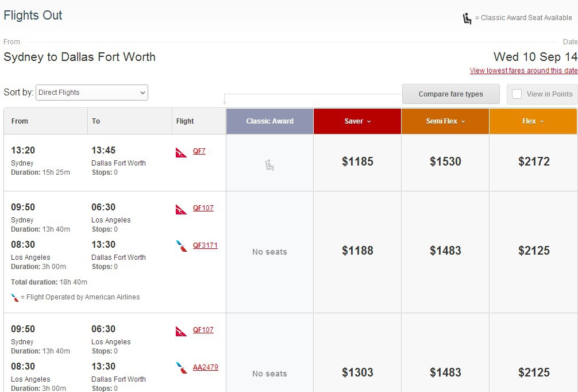Expand the Flex fare column header
578x392 pixels.
[x=533, y=121]
